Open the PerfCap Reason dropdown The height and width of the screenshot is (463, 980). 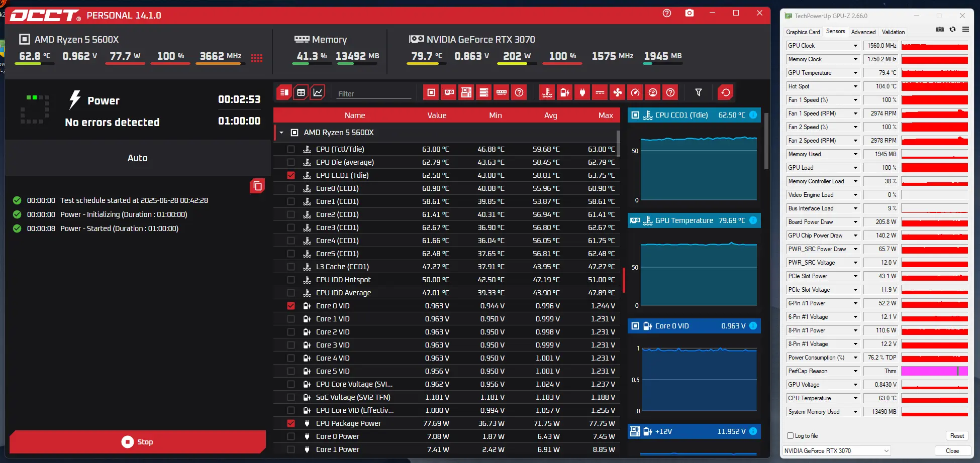pyautogui.click(x=855, y=371)
